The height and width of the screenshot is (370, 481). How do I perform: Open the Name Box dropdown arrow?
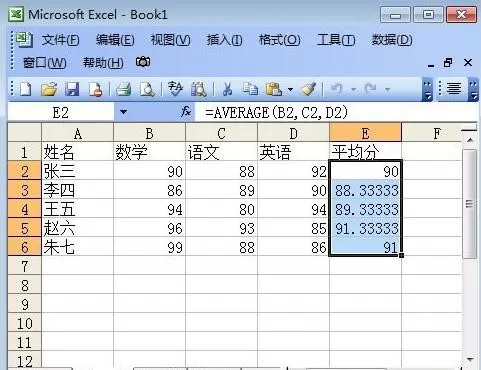(123, 112)
